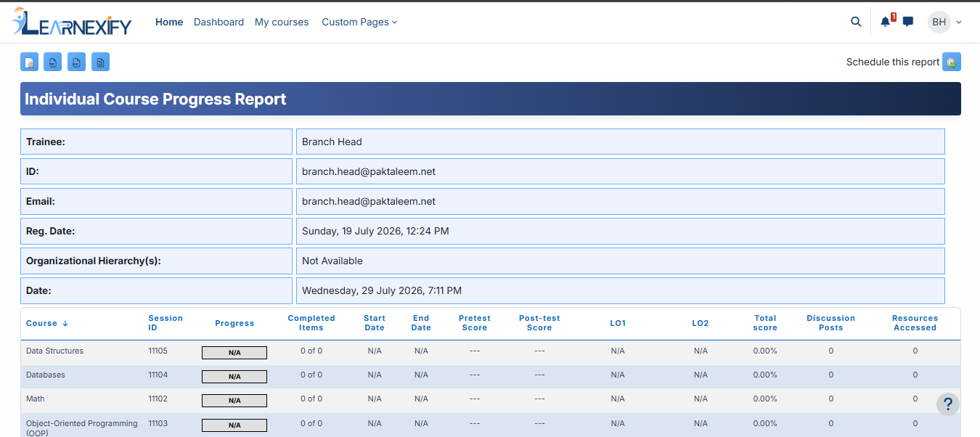Screen dimensions: 980x437
Task: Sort by the Total score column
Action: pyautogui.click(x=765, y=323)
